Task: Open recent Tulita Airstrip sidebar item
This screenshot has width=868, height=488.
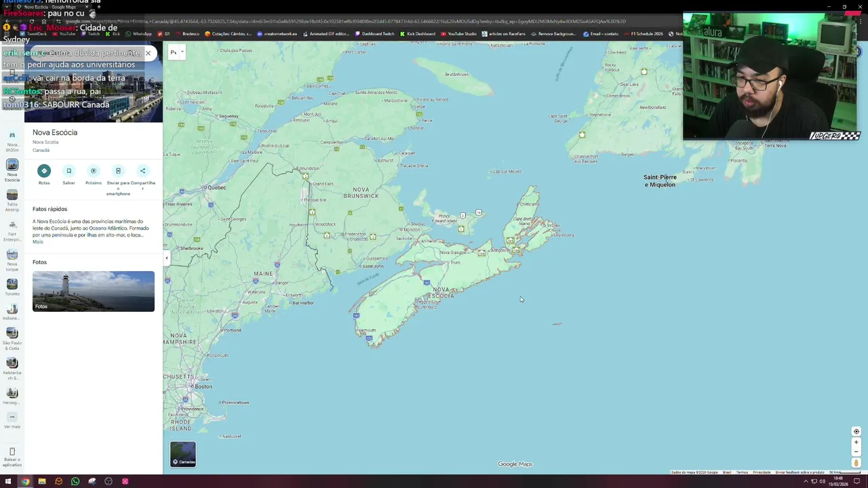Action: 12,200
